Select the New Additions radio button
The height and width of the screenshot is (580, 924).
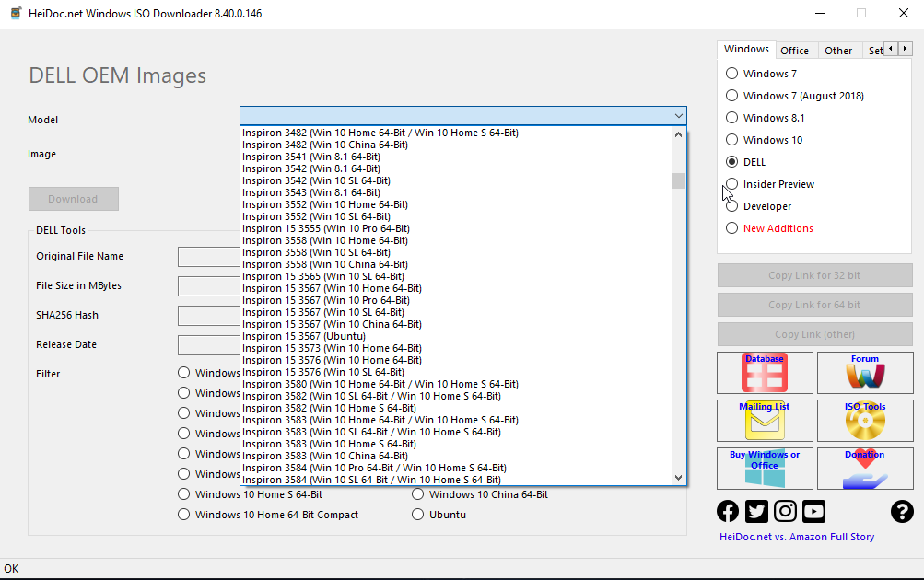point(731,228)
